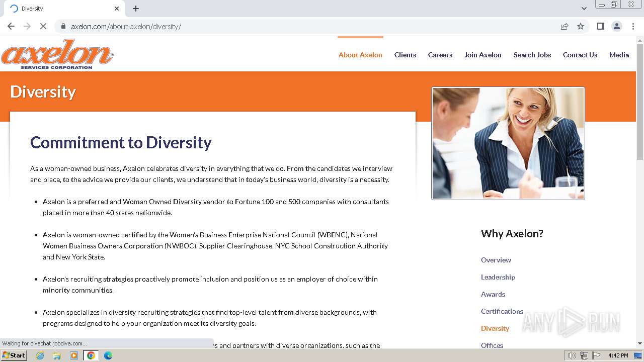Open the Leadership sidebar link
The width and height of the screenshot is (644, 362).
tap(498, 277)
